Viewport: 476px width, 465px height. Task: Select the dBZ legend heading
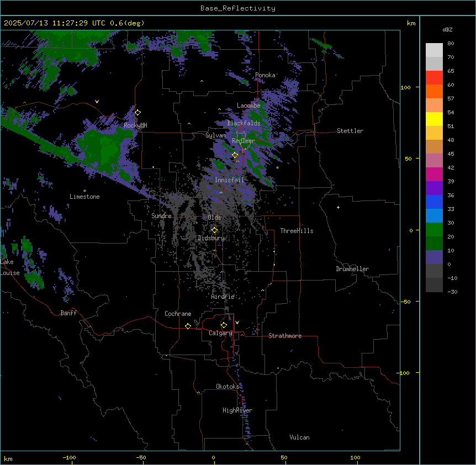point(447,30)
